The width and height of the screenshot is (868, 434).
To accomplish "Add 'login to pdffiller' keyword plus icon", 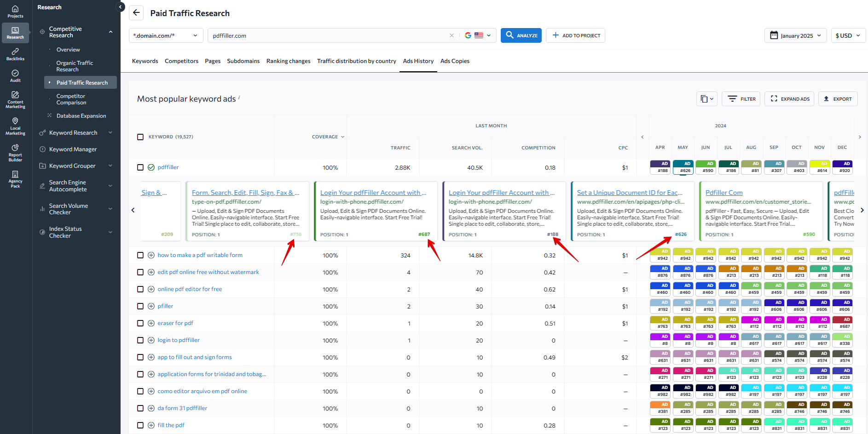I will (x=151, y=340).
